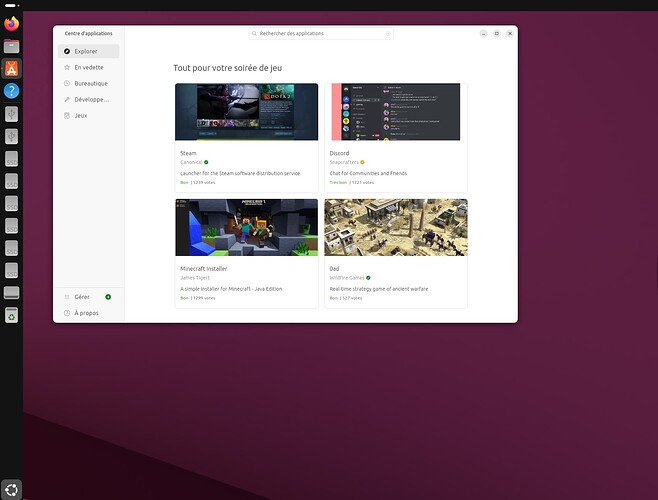Select the 0ad game card title
This screenshot has height=500, width=658.
(335, 268)
